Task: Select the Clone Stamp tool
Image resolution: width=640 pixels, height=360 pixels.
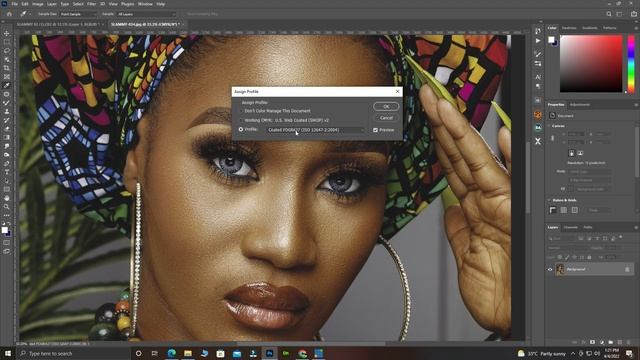Action: click(7, 111)
